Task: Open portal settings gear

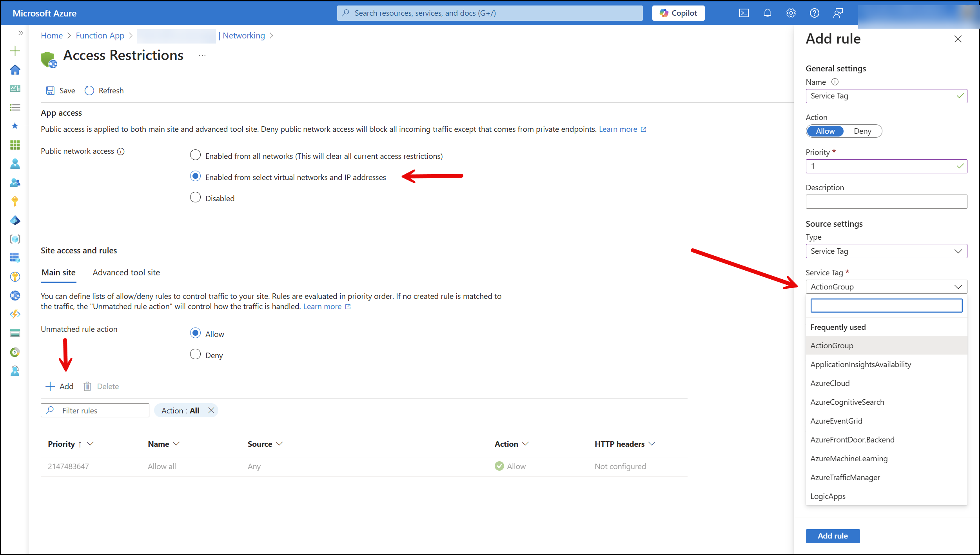Action: [x=791, y=13]
